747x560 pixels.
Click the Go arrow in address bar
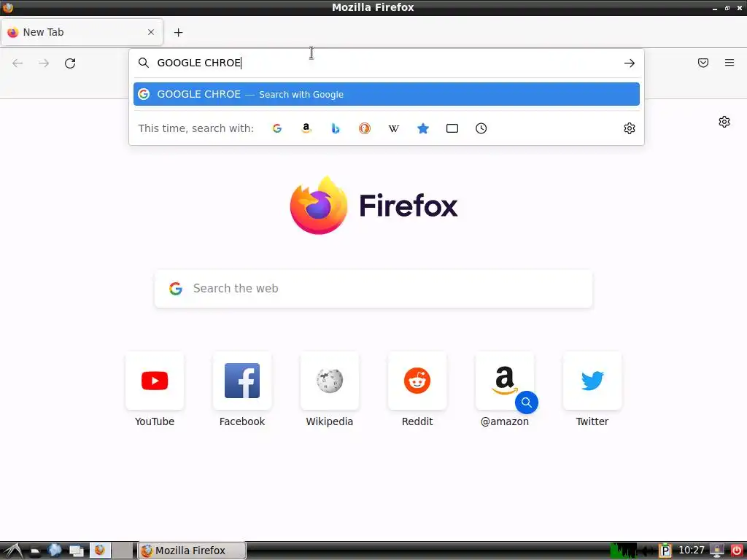point(630,63)
